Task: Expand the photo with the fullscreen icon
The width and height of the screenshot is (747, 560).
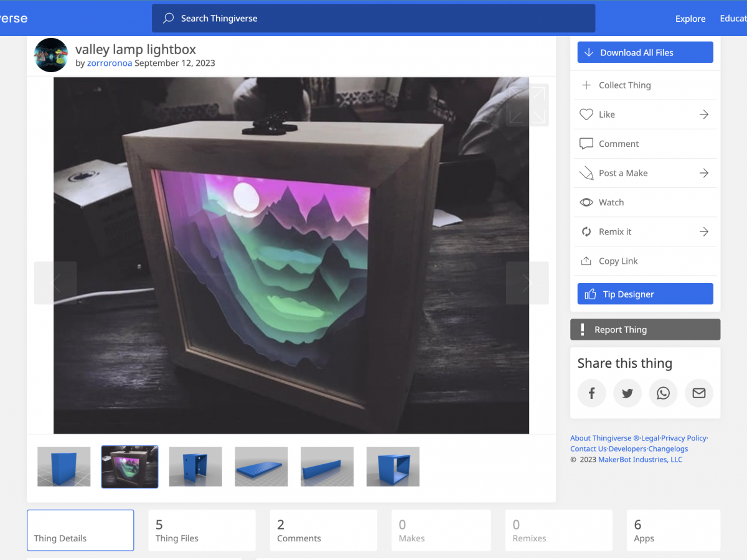Action: 527,105
